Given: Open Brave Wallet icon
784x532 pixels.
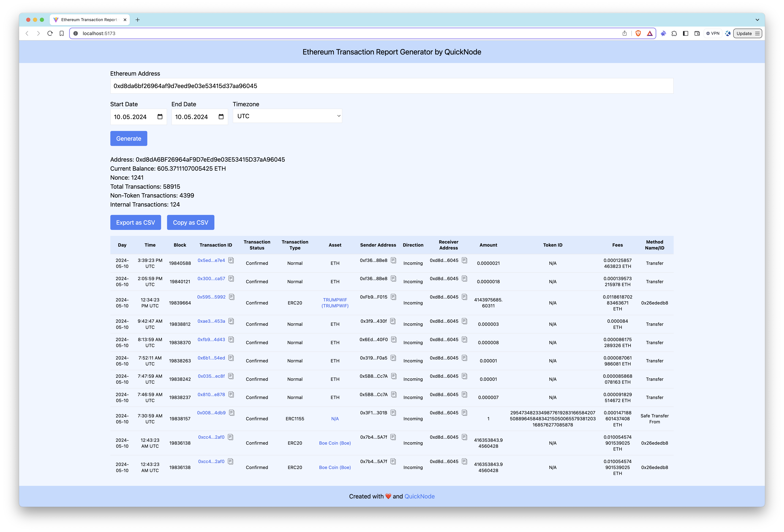Looking at the screenshot, I should tap(697, 33).
